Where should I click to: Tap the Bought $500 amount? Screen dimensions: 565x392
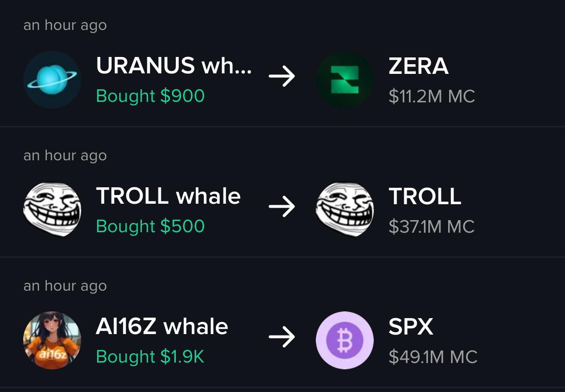coord(150,226)
